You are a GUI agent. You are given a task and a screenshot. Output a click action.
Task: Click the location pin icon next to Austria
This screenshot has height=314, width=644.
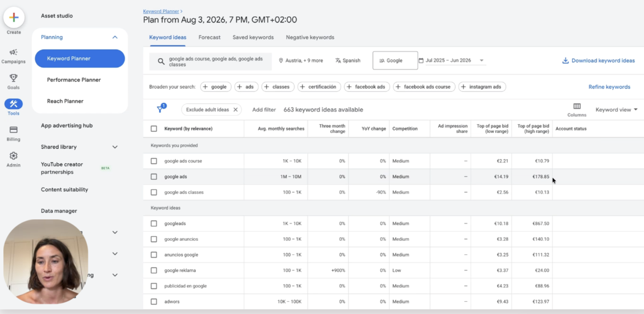pyautogui.click(x=281, y=61)
